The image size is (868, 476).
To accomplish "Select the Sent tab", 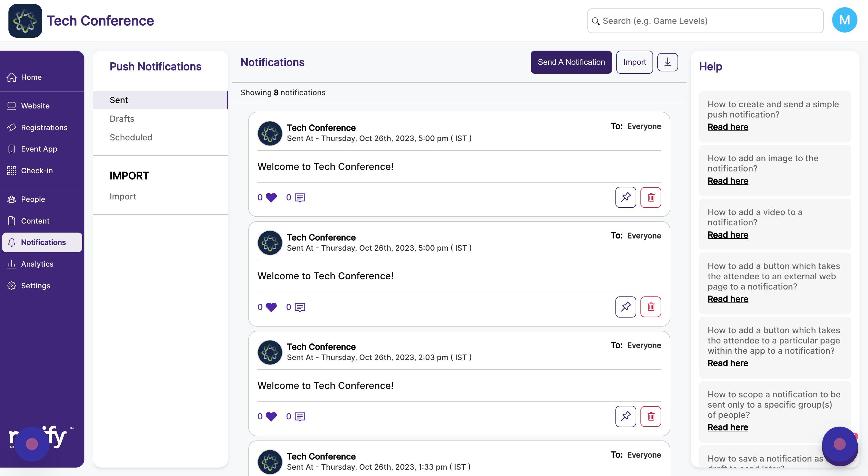I will pos(119,100).
